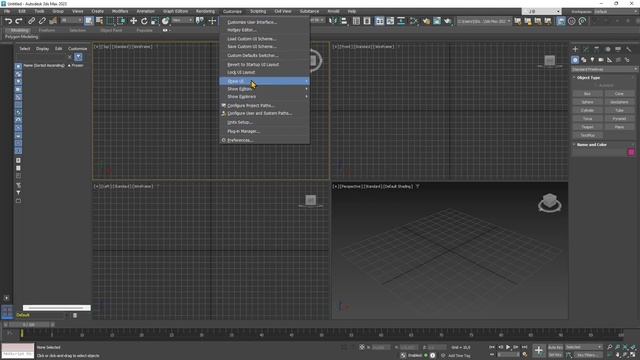Image resolution: width=640 pixels, height=360 pixels.
Task: Open the Modifiers menu
Action: coord(120,11)
